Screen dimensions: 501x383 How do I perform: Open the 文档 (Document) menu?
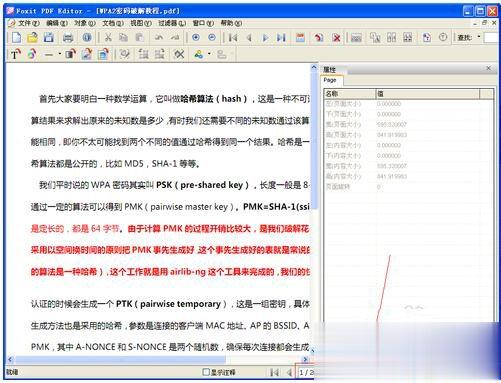113,23
